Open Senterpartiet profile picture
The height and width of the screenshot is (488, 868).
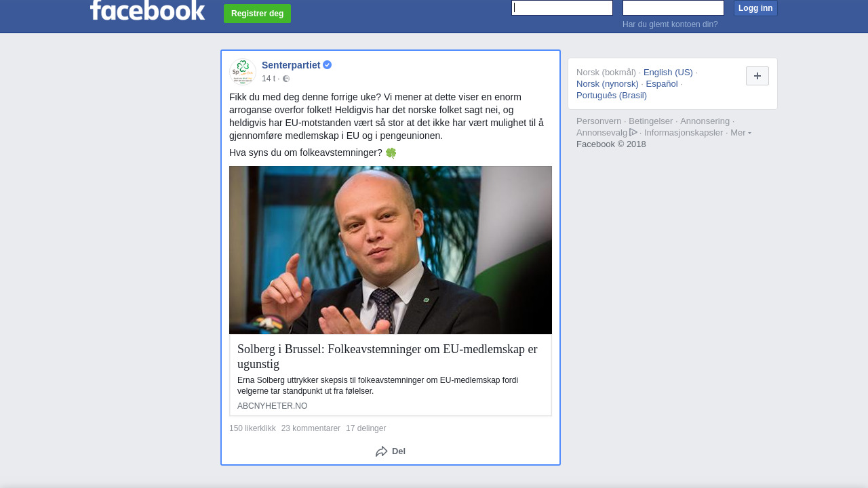pos(243,71)
